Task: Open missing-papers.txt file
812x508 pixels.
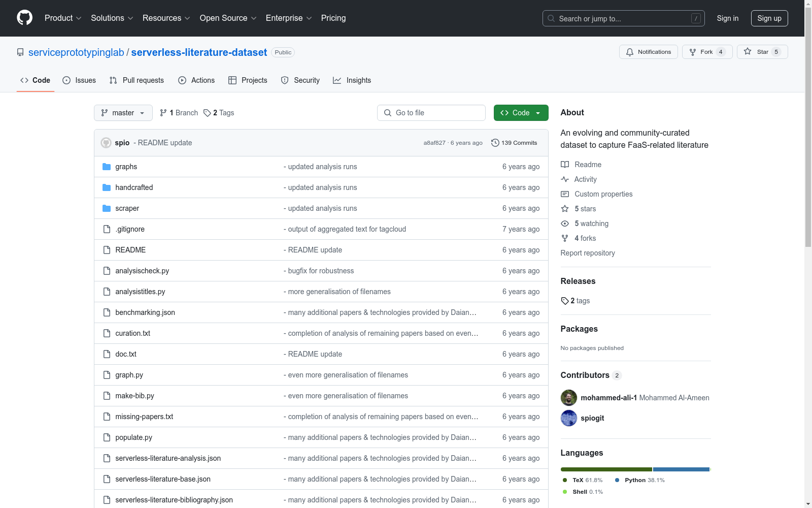Action: 144,417
